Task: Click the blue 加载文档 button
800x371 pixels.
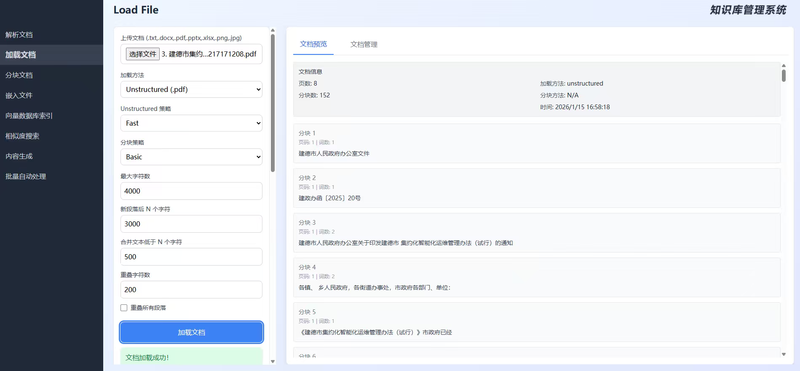Action: pyautogui.click(x=191, y=332)
